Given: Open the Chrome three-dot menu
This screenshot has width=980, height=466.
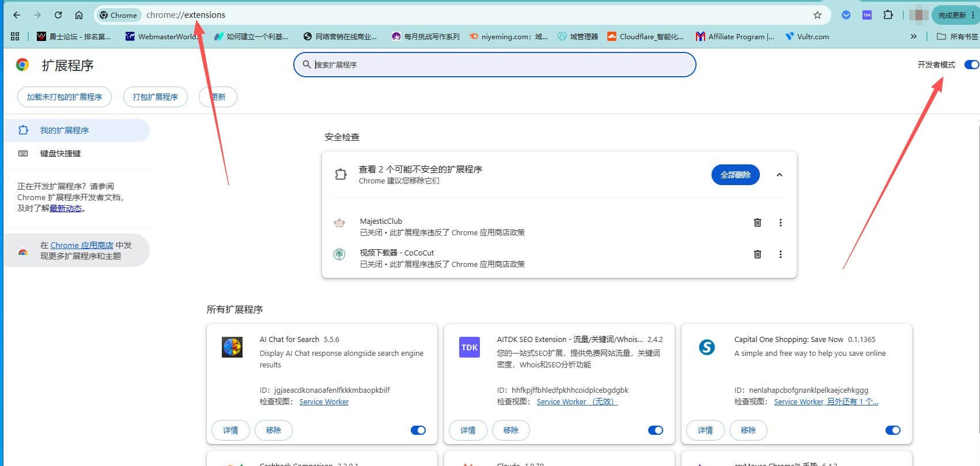Looking at the screenshot, I should (x=974, y=15).
